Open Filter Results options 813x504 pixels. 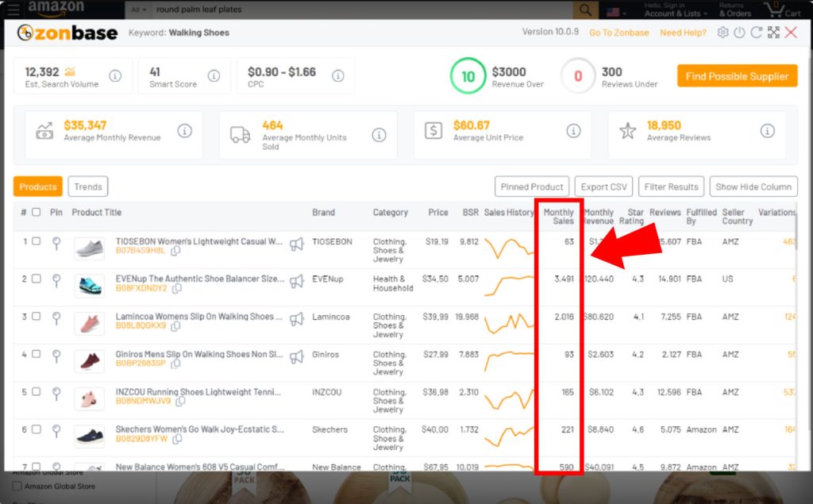coord(671,187)
